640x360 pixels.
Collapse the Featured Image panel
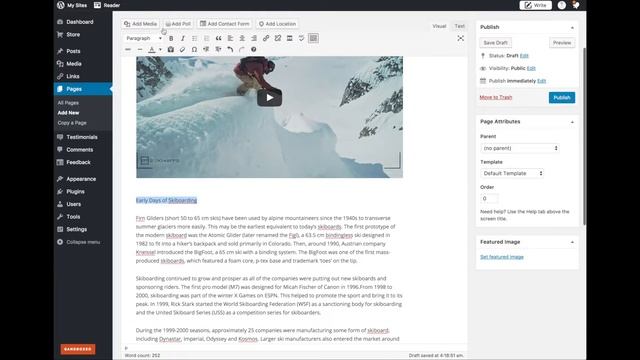coord(572,242)
